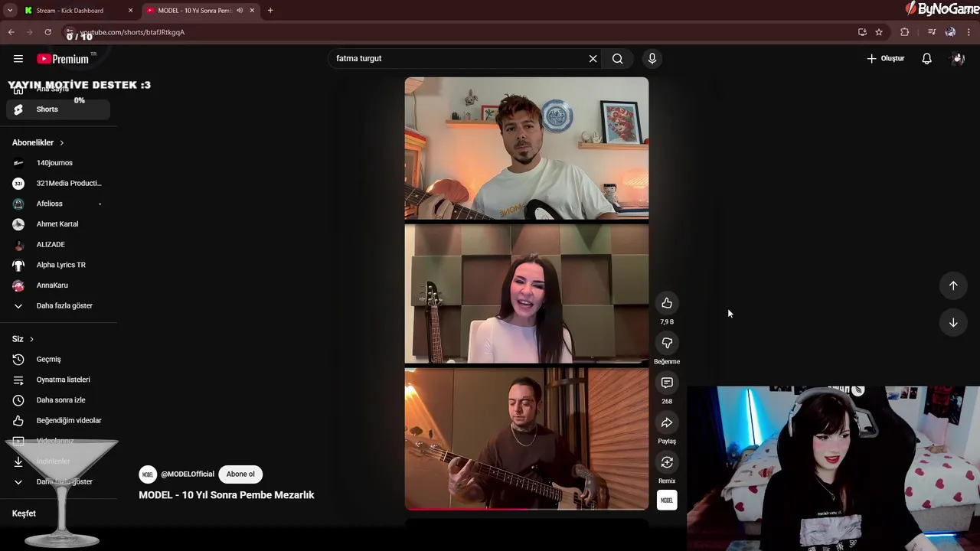Go back in browser
The image size is (980, 551).
11,32
